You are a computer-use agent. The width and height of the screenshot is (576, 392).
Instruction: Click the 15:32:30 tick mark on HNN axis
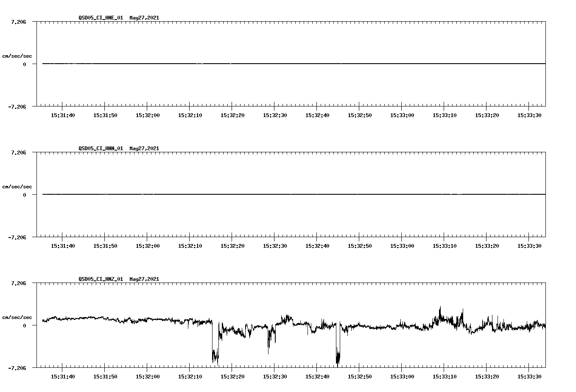coord(275,238)
